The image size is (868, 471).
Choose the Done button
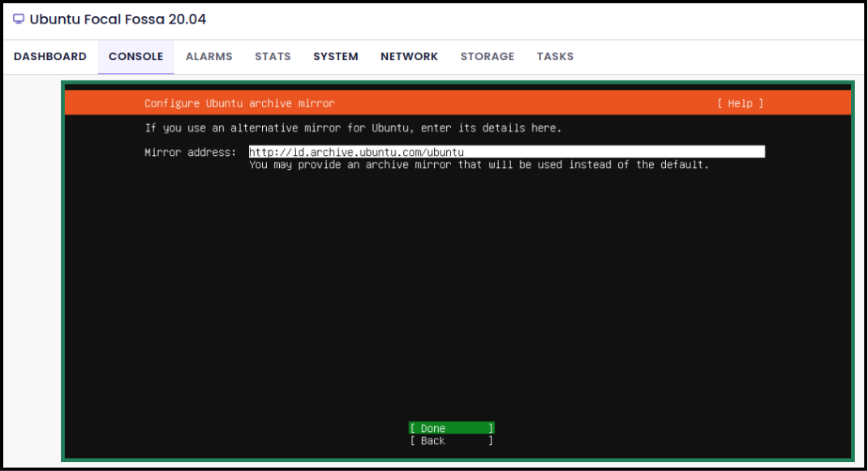point(452,428)
